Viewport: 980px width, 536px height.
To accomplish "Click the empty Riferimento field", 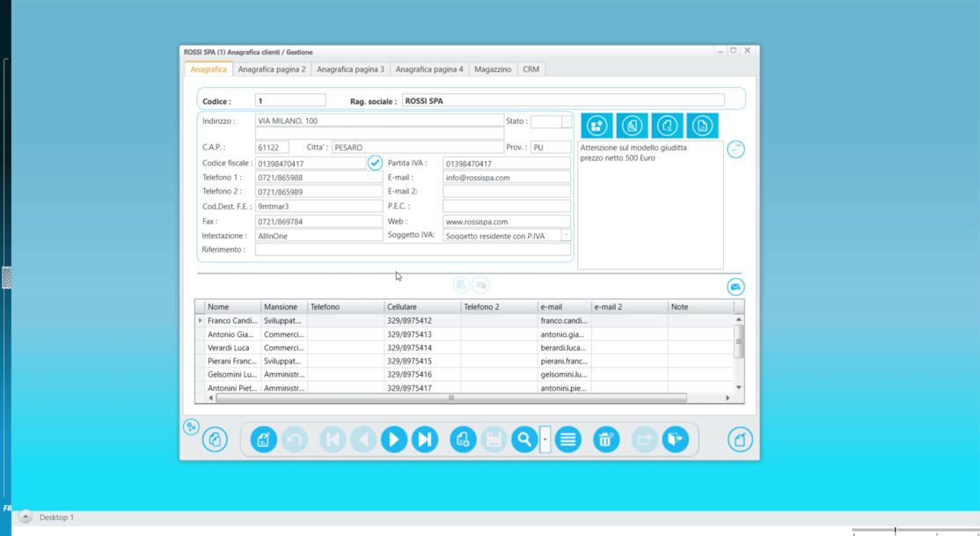I will (413, 250).
